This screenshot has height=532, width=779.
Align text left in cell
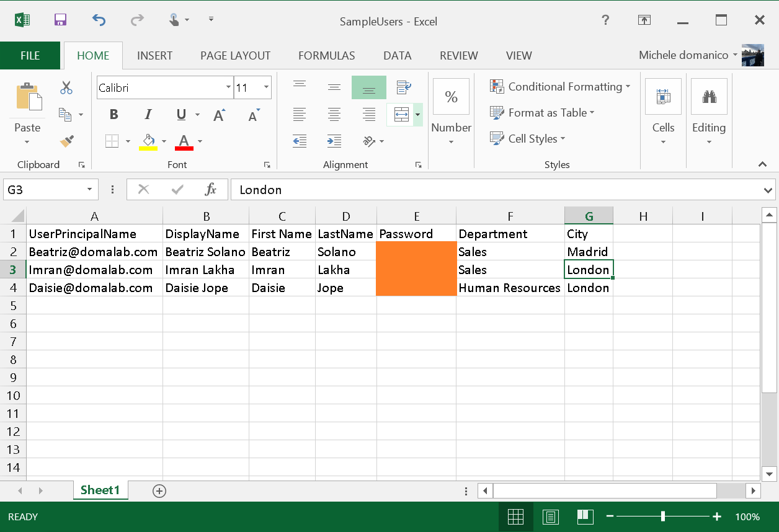pyautogui.click(x=300, y=115)
